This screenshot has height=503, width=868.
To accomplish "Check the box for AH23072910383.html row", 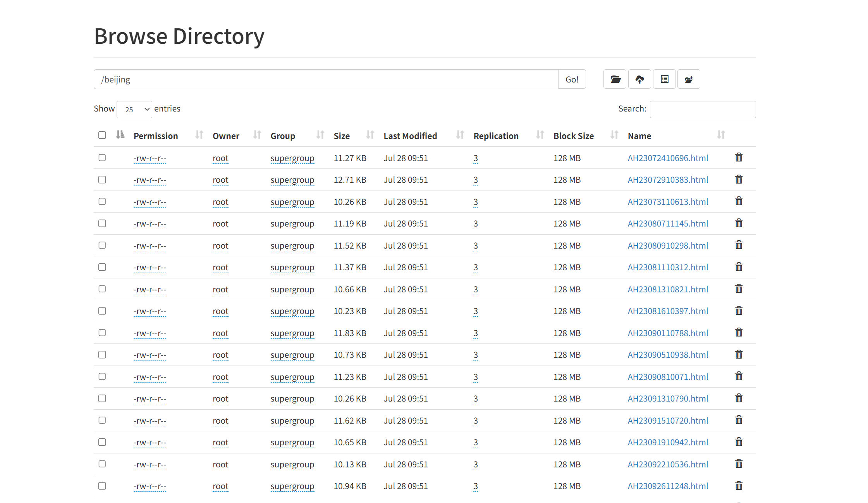I will pos(102,180).
